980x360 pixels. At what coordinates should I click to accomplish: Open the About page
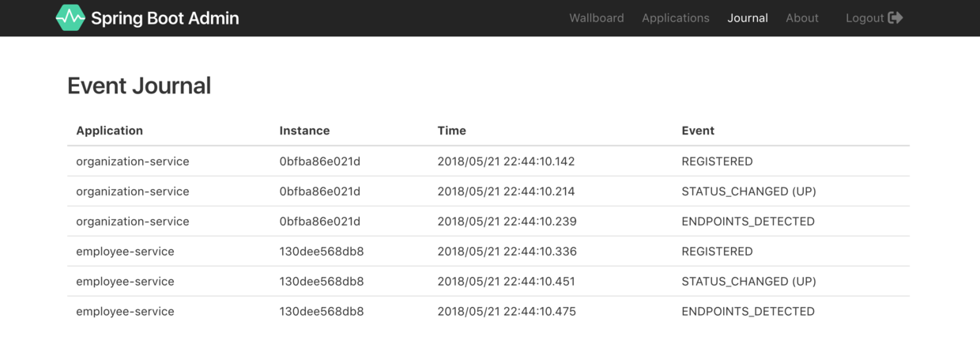[x=801, y=17]
